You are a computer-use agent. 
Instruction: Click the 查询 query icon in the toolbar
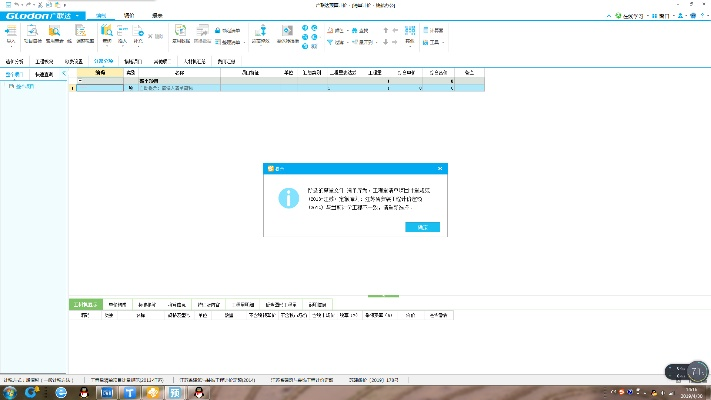coord(107,34)
